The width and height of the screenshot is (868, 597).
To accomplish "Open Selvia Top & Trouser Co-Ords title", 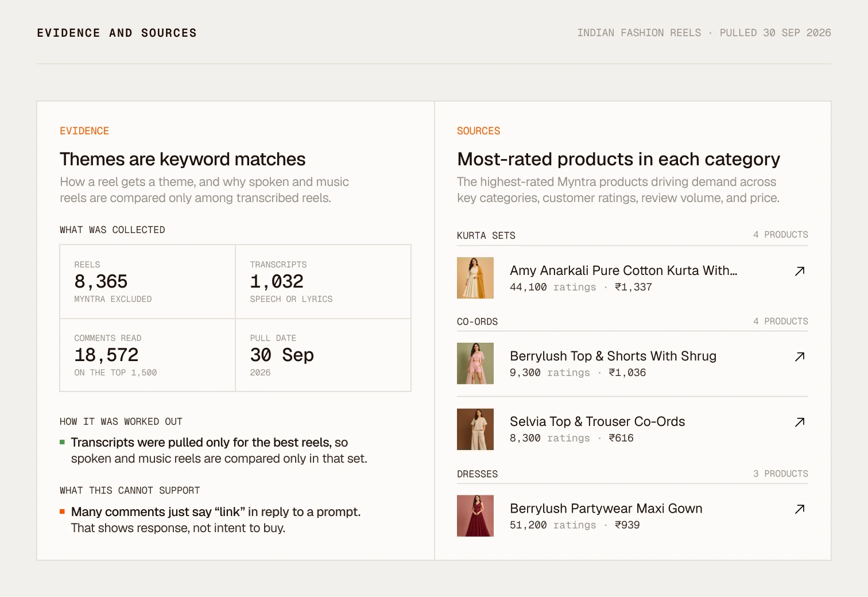I will point(598,421).
